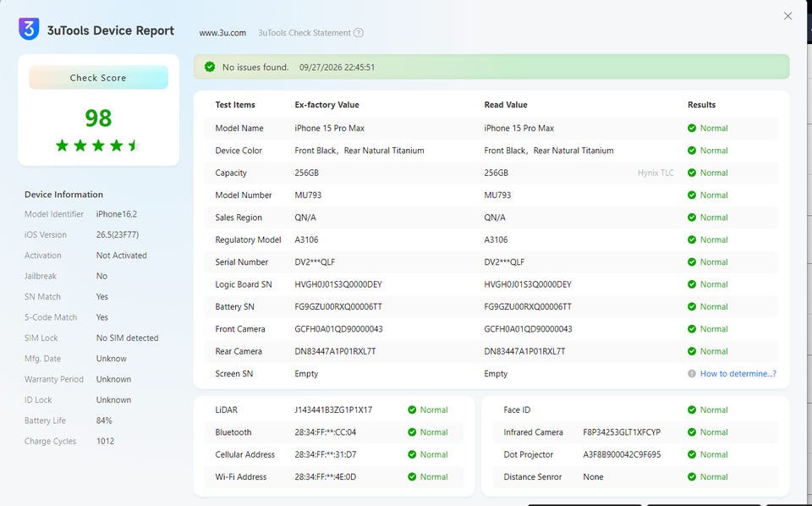Click the green check icon in LiDAR row
The height and width of the screenshot is (506, 812).
[x=412, y=410]
